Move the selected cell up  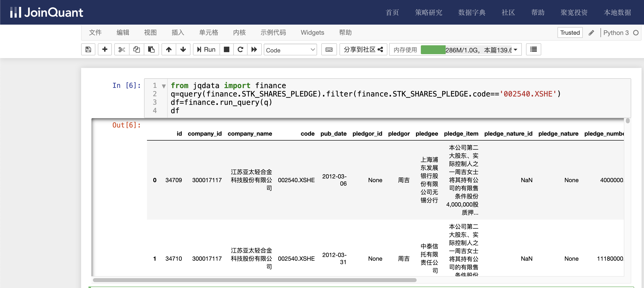point(169,49)
